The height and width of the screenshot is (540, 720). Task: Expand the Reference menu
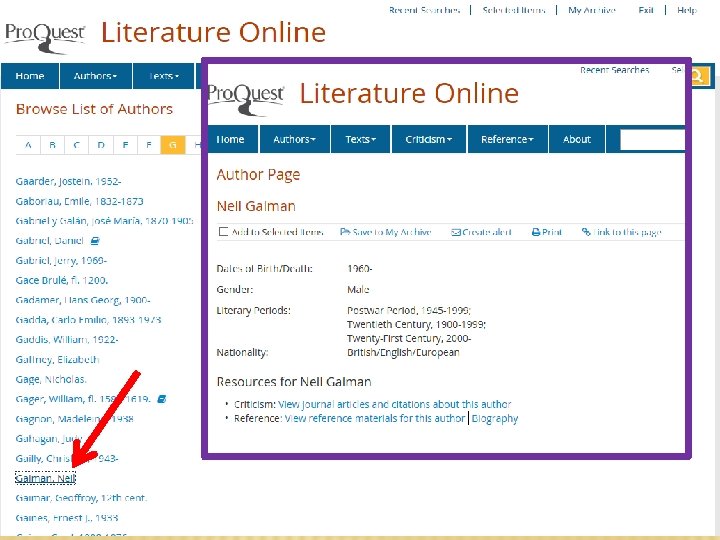coord(507,139)
